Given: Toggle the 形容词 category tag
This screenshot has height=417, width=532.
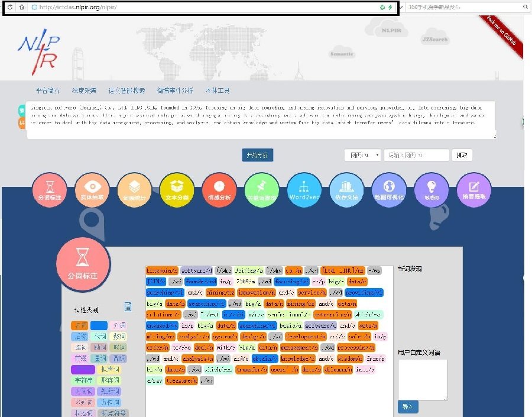Looking at the screenshot, I should tap(109, 380).
